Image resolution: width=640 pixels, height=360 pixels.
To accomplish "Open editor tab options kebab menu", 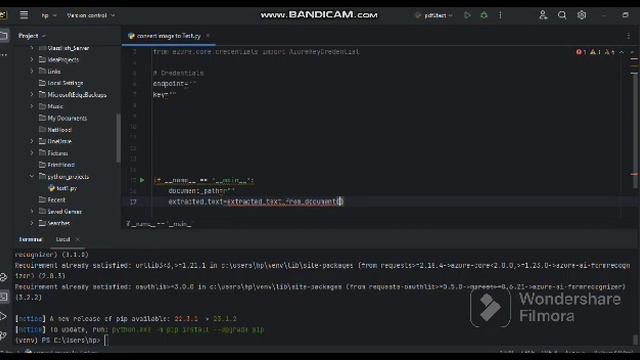I will [x=628, y=36].
